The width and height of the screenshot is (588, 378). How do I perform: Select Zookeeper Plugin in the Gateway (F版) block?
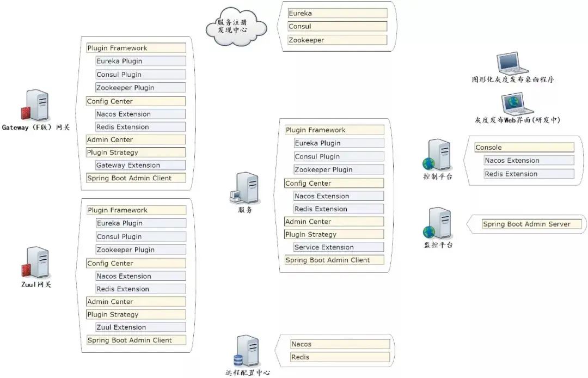(x=140, y=87)
